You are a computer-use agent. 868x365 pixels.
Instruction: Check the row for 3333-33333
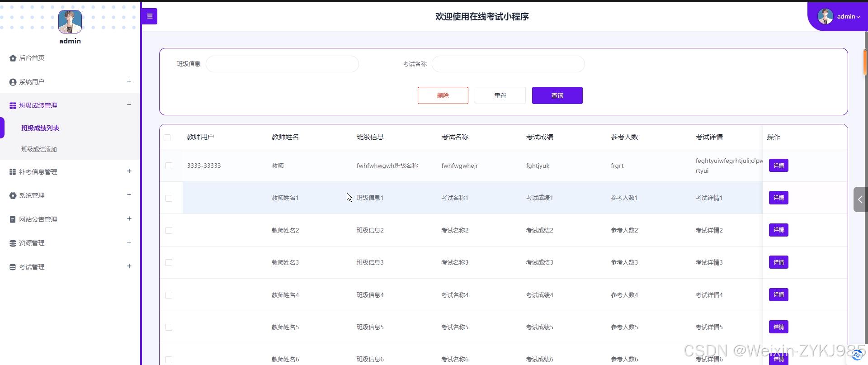tap(169, 166)
